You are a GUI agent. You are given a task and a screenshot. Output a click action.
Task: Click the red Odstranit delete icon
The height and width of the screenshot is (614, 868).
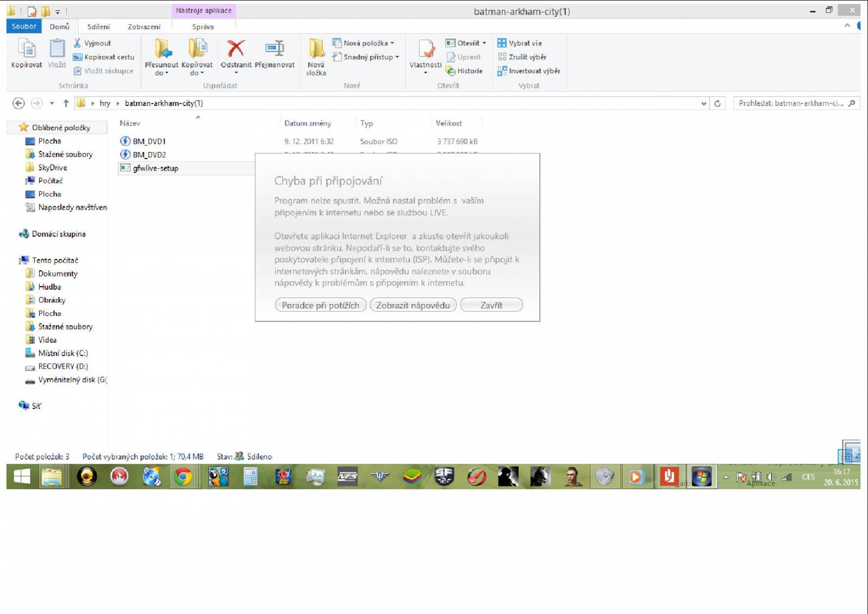click(236, 48)
